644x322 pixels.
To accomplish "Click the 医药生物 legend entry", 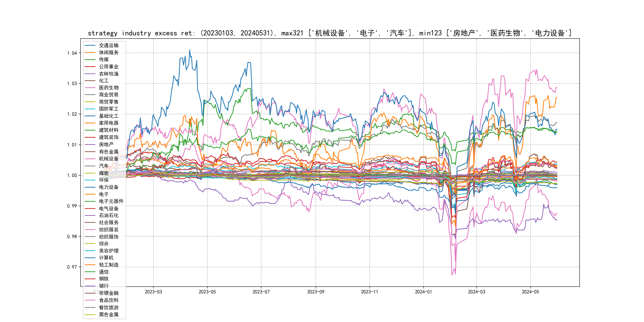I will coord(109,88).
